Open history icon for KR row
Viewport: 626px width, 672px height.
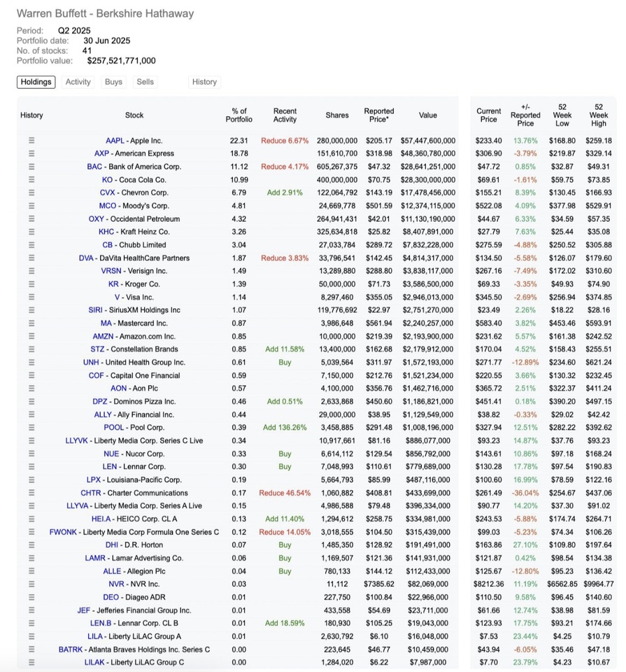point(31,284)
